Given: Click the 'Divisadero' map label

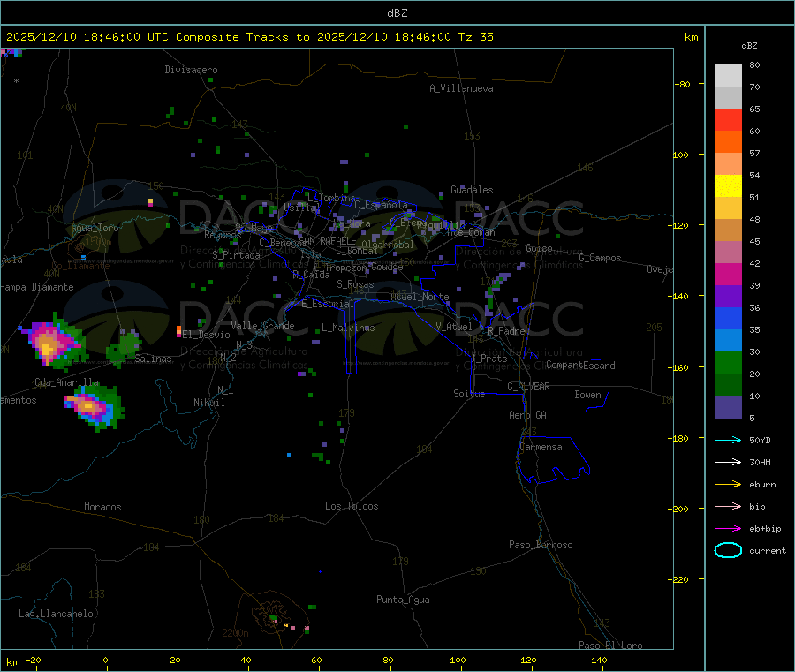Looking at the screenshot, I should 191,70.
